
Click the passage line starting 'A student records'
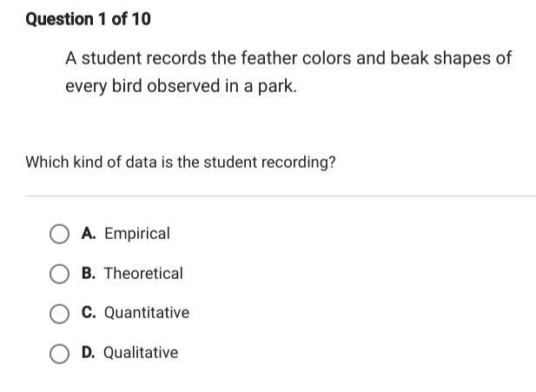(x=288, y=58)
